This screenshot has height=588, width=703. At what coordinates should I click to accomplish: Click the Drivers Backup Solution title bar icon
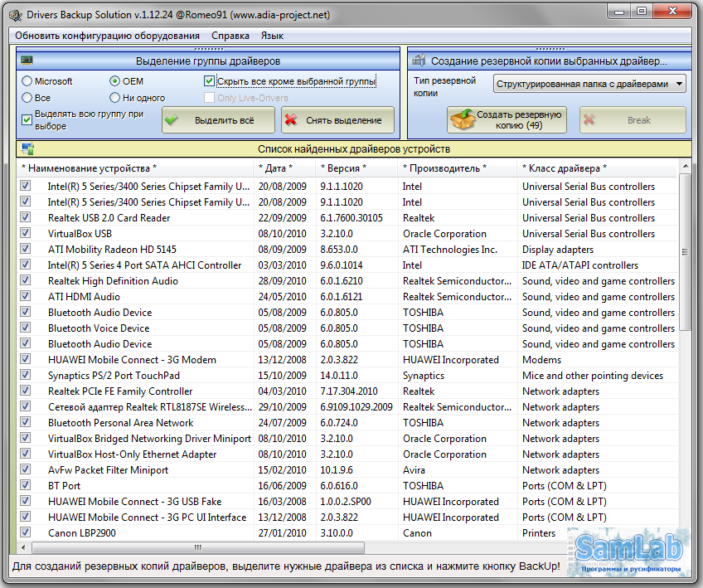pyautogui.click(x=16, y=15)
